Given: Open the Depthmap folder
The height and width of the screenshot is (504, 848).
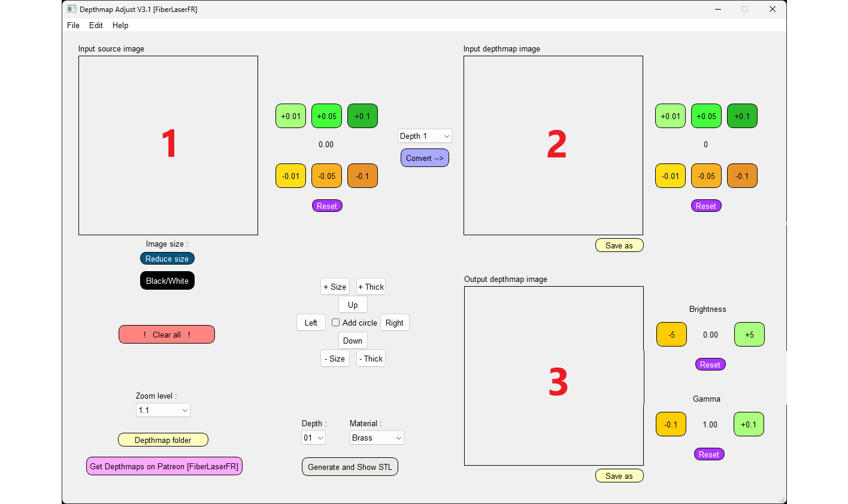Looking at the screenshot, I should click(163, 440).
